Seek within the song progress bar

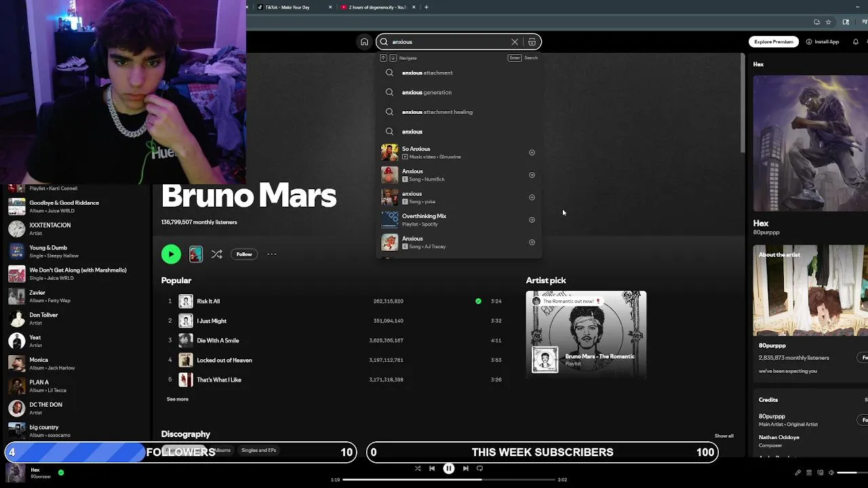[448, 479]
